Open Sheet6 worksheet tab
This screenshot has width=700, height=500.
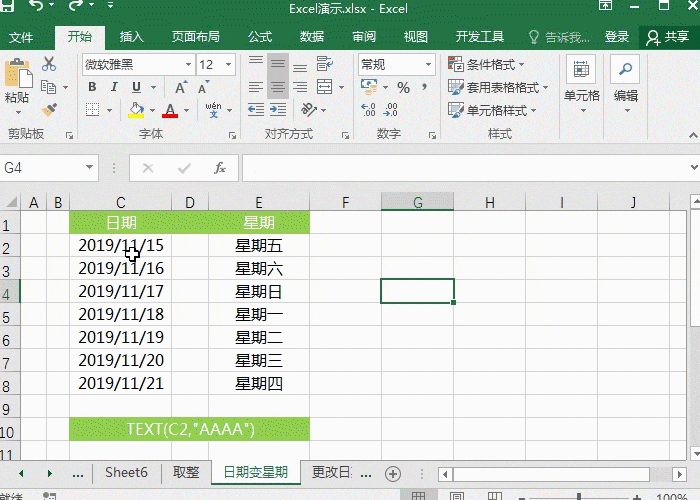[126, 472]
